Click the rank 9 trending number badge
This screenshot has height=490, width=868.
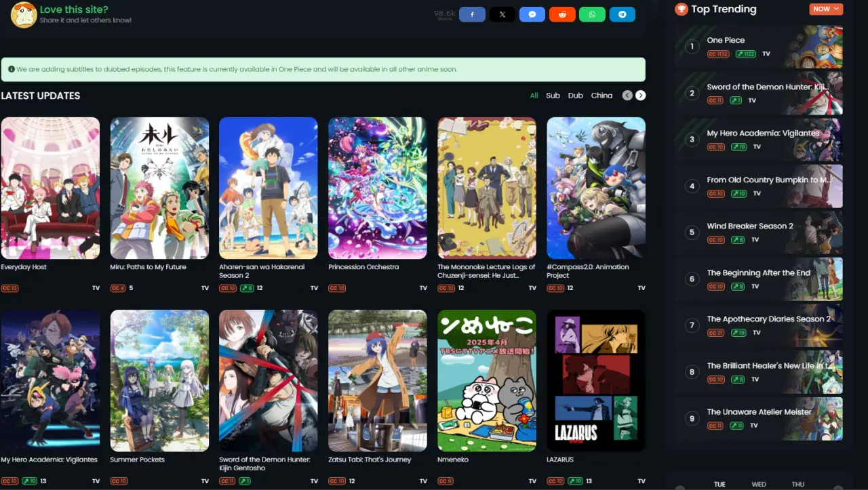pyautogui.click(x=692, y=419)
